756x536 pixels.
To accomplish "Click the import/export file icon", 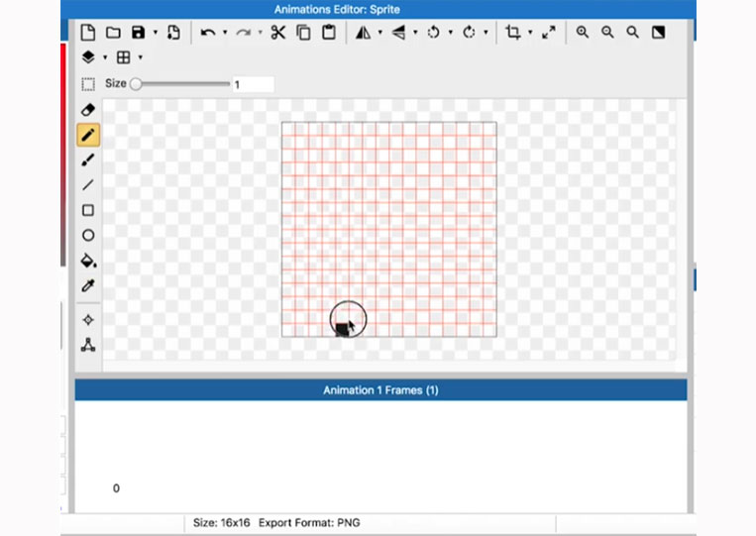I will tap(173, 33).
